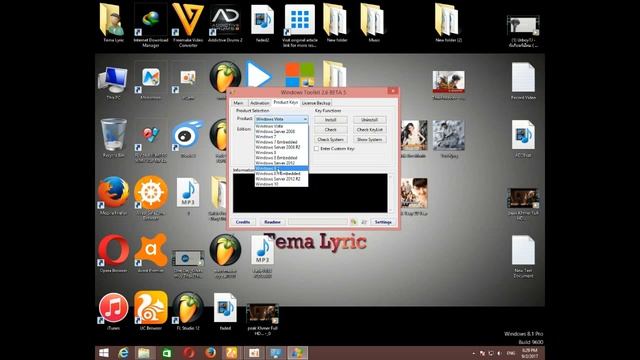Switch to the Main tab
Screen dimensions: 640x360
coord(238,103)
